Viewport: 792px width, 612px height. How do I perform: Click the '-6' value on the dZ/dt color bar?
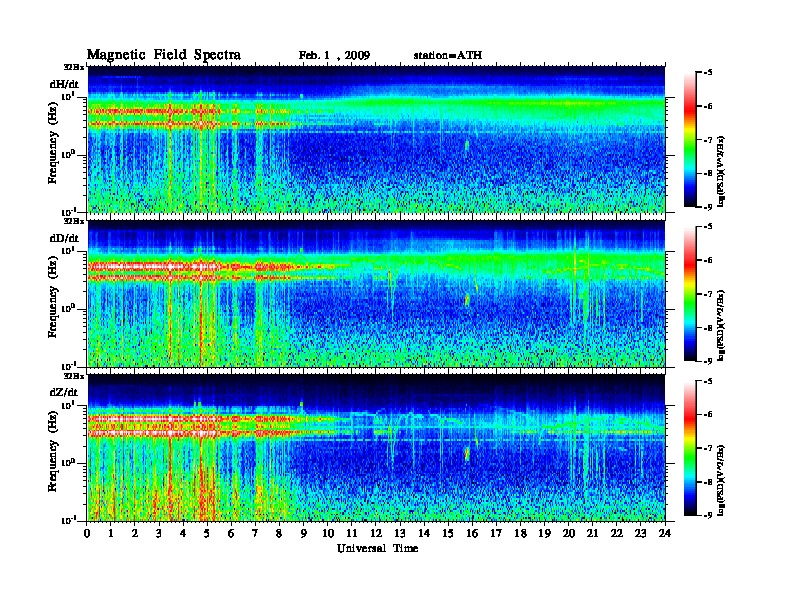pos(708,415)
